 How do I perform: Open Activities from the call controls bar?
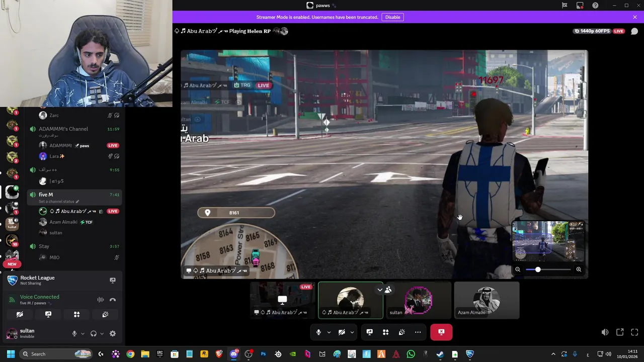tap(385, 332)
